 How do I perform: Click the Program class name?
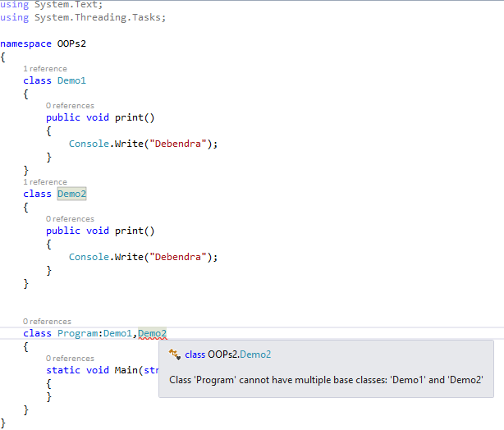pyautogui.click(x=77, y=334)
